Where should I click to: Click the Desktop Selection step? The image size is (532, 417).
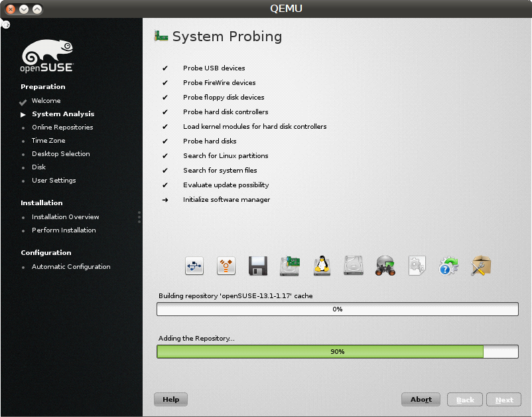pos(60,154)
